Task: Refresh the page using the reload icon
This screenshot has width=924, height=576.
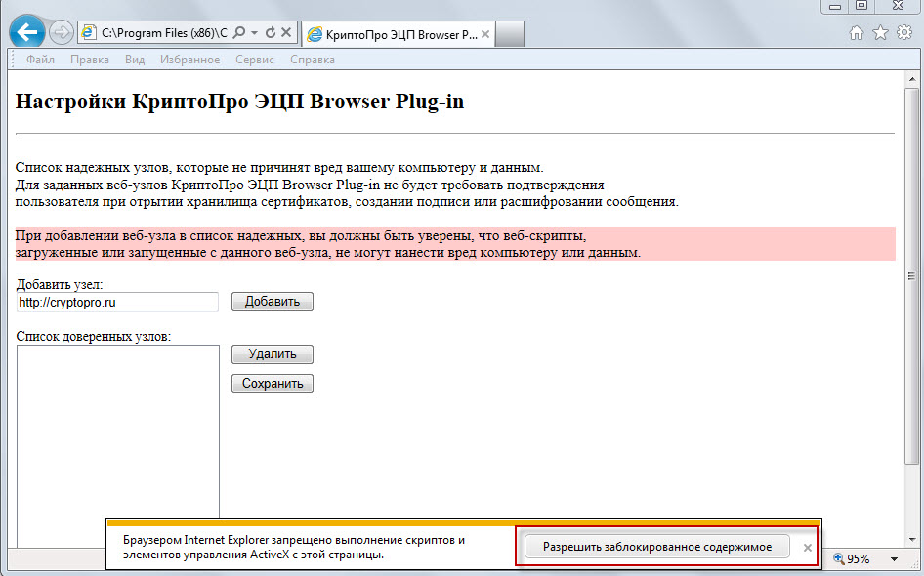Action: click(x=270, y=32)
